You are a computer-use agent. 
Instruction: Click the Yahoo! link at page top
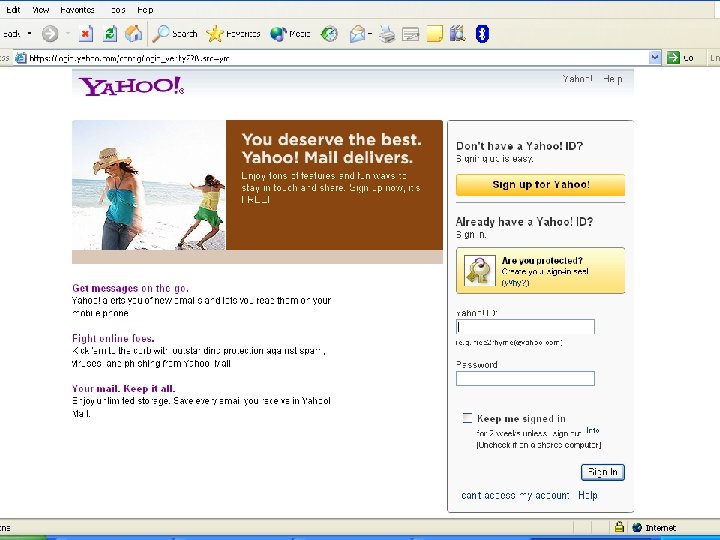point(578,79)
